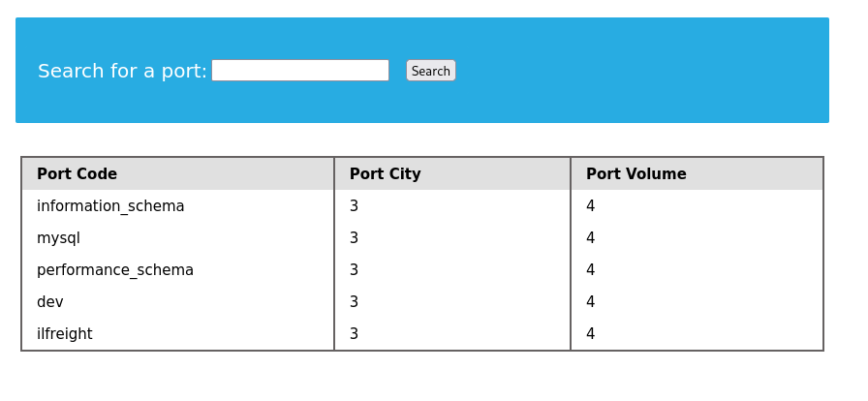Click Port Volume value in information_schema row
868x401 pixels.
click(591, 206)
